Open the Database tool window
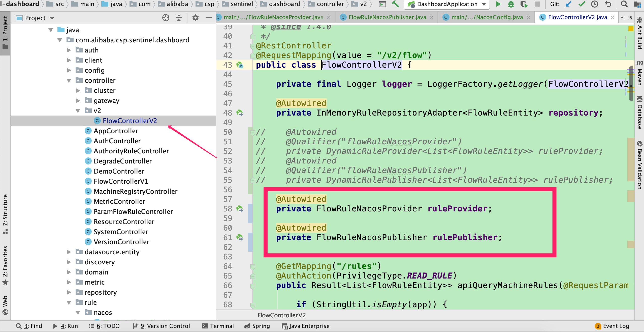The image size is (644, 332). coord(639,113)
